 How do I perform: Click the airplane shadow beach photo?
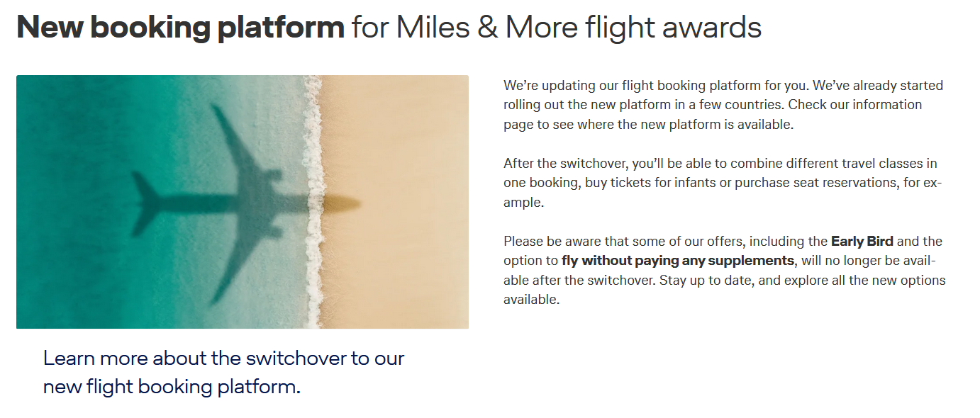[242, 202]
